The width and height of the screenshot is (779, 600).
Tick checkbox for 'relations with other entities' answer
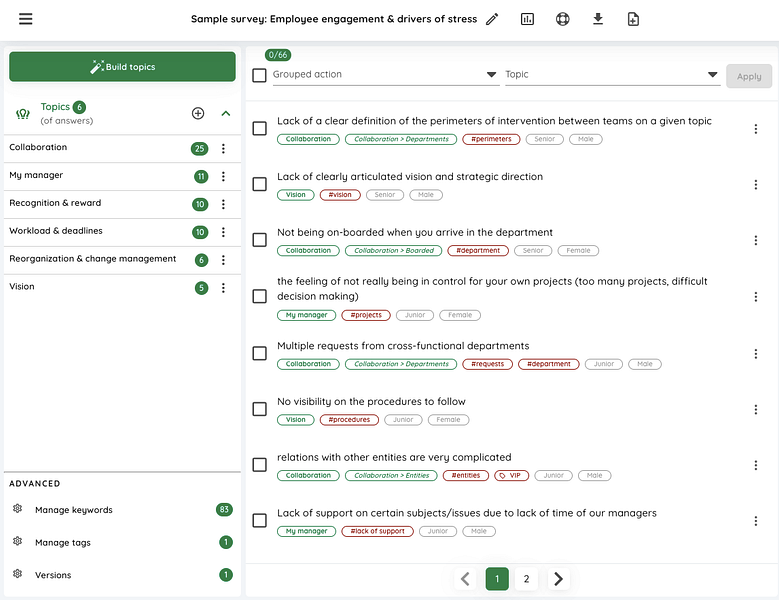[x=259, y=465]
